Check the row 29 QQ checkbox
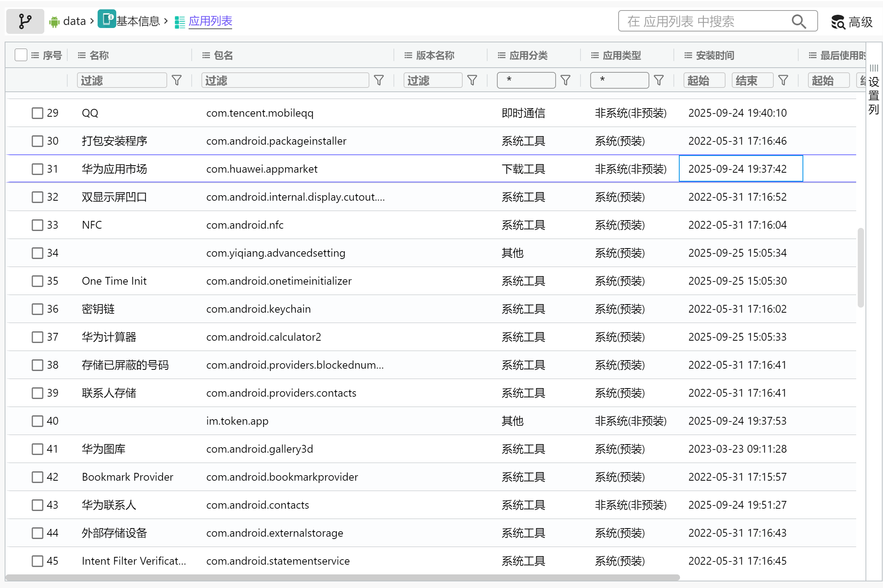883x588 pixels. (x=37, y=113)
